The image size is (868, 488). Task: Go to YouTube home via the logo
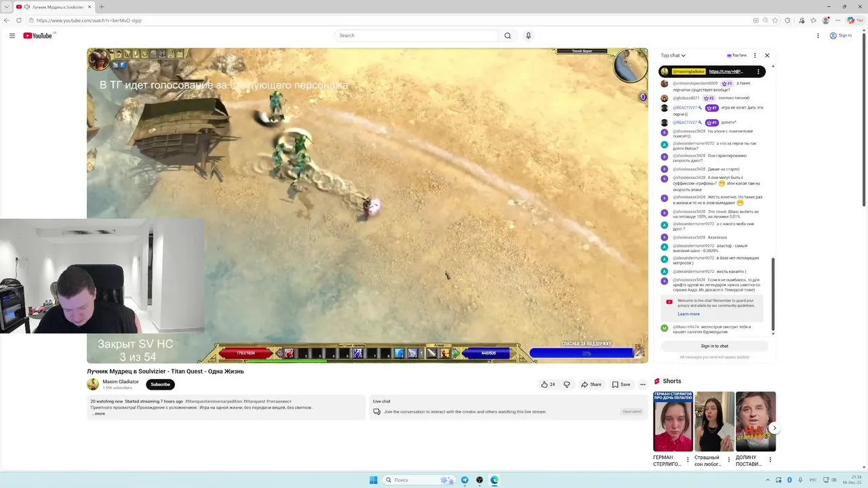pyautogui.click(x=37, y=35)
